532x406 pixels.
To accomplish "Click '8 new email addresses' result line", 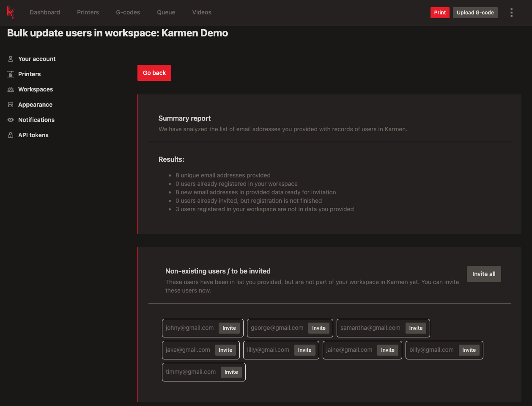I will click(256, 192).
